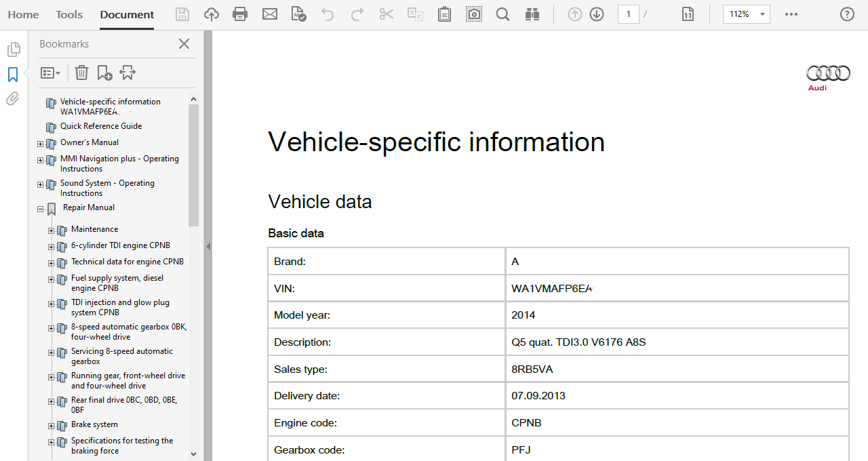Take a snapshot of the page
868x461 pixels.
473,14
